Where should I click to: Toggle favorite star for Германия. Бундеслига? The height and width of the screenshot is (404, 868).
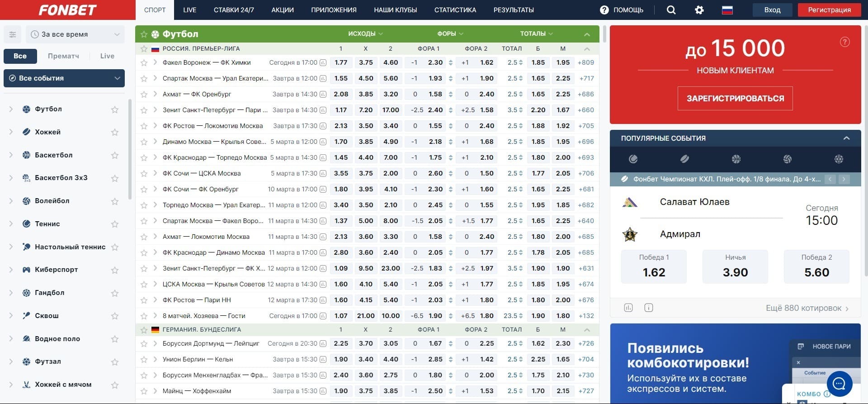point(144,330)
